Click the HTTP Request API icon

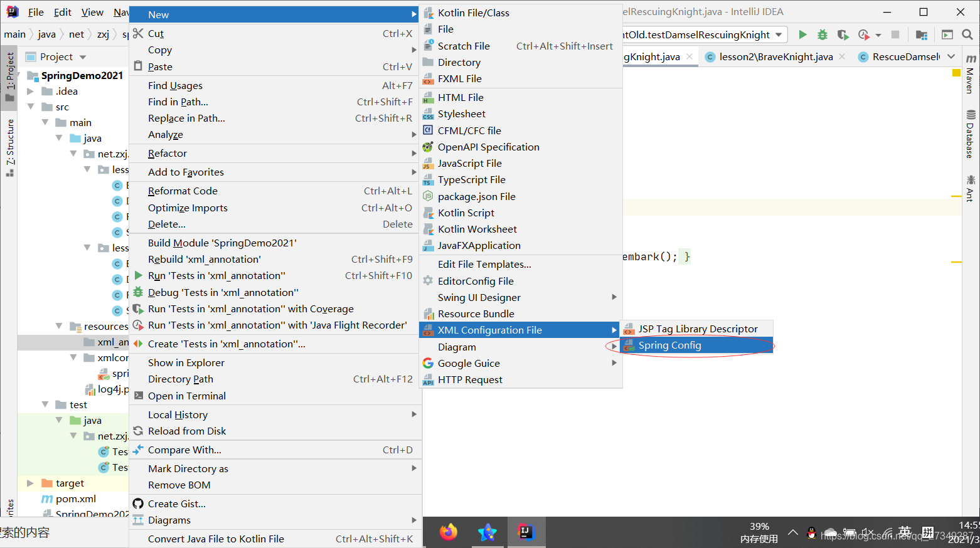428,379
